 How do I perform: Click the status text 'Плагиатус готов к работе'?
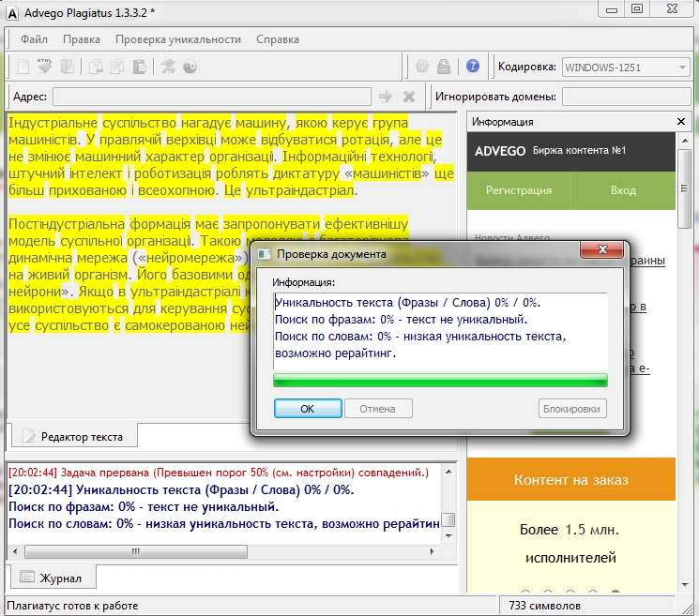pos(72,606)
